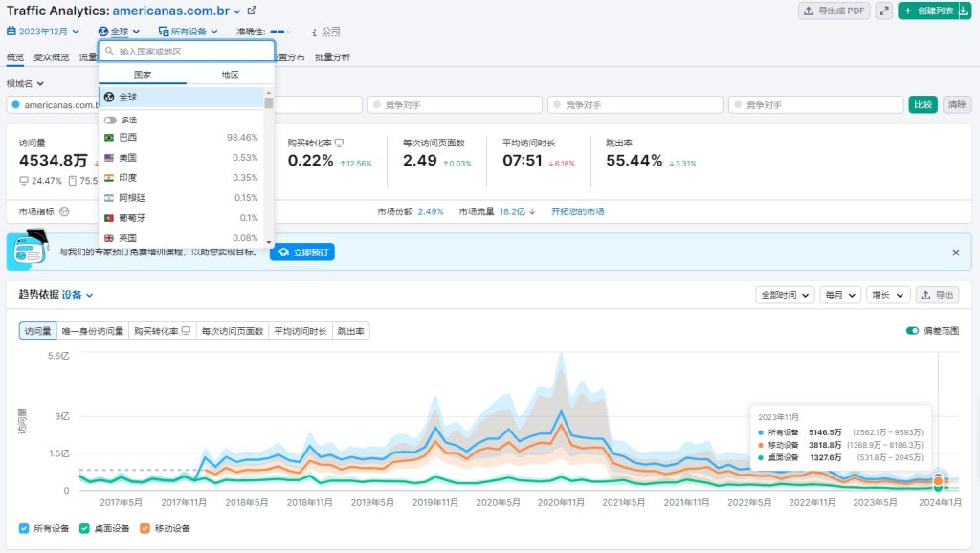Click the devices icon beside 所有设备 filter
The height and width of the screenshot is (553, 980).
pos(163,32)
